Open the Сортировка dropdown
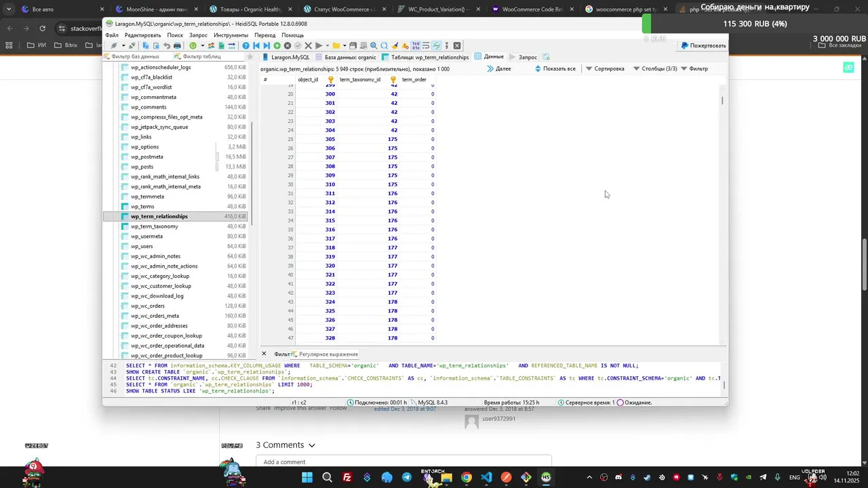 pyautogui.click(x=605, y=68)
